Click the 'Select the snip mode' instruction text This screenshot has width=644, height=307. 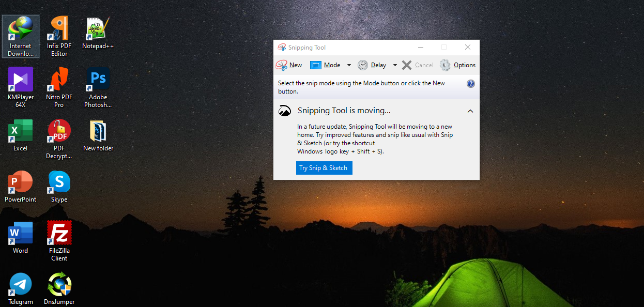point(361,87)
